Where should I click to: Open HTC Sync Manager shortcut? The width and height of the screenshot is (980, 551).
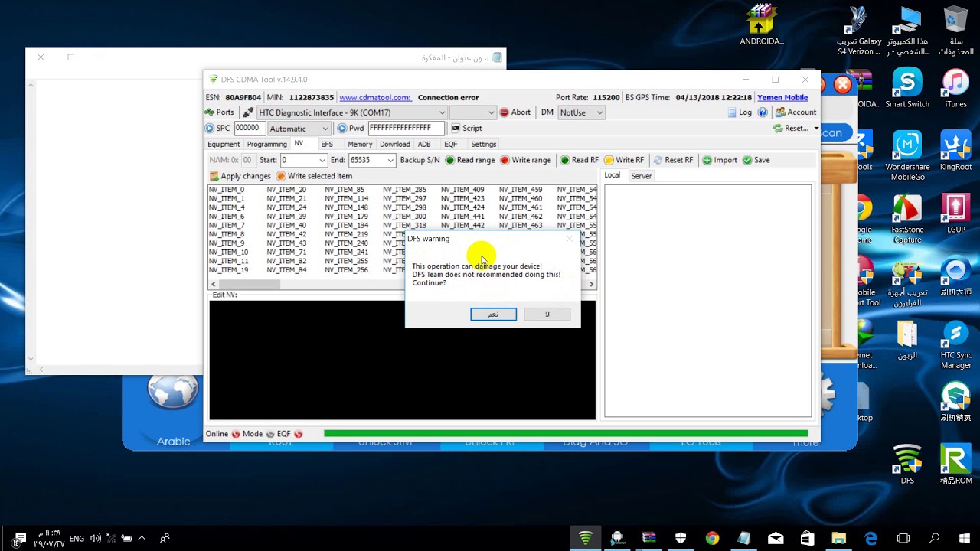[x=955, y=345]
